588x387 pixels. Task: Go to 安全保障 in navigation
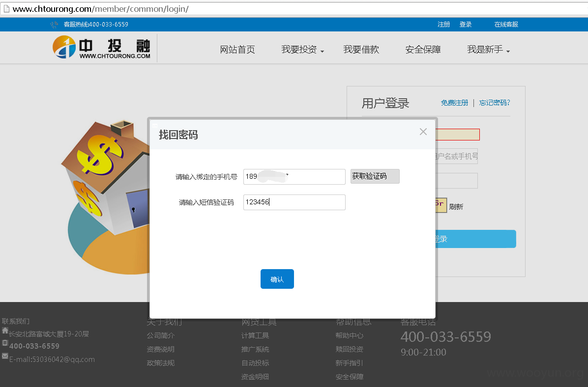[x=423, y=50]
